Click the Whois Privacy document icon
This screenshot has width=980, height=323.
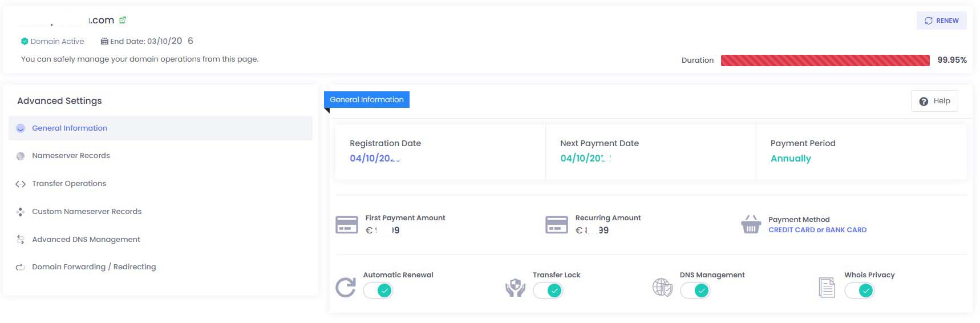(827, 288)
